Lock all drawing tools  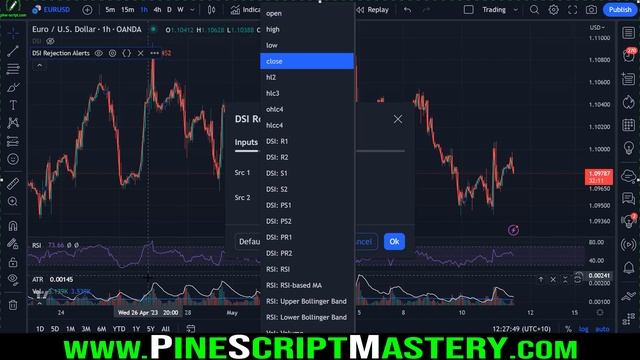tap(13, 262)
